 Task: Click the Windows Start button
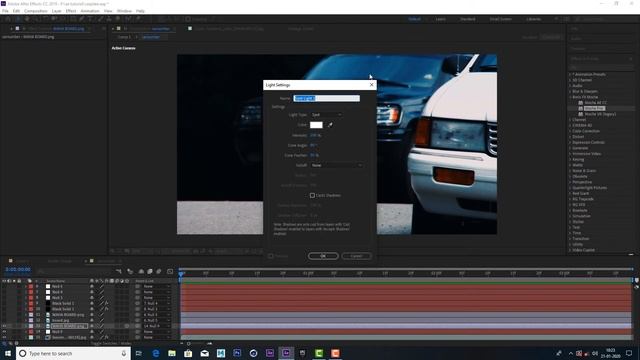coord(8,353)
